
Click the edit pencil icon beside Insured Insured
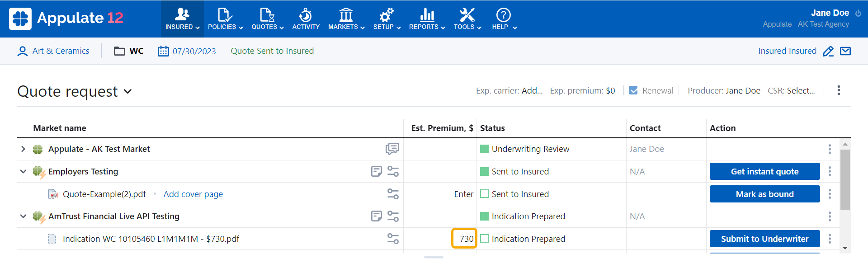point(828,51)
